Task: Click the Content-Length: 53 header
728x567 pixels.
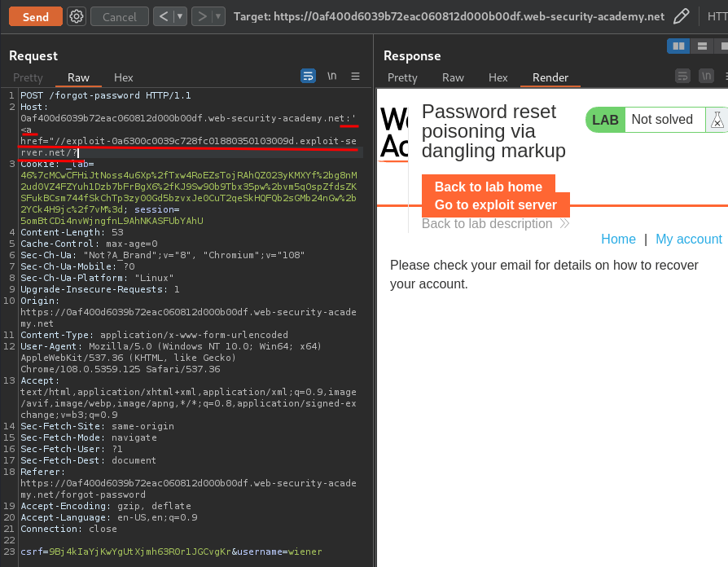Action: (x=72, y=232)
